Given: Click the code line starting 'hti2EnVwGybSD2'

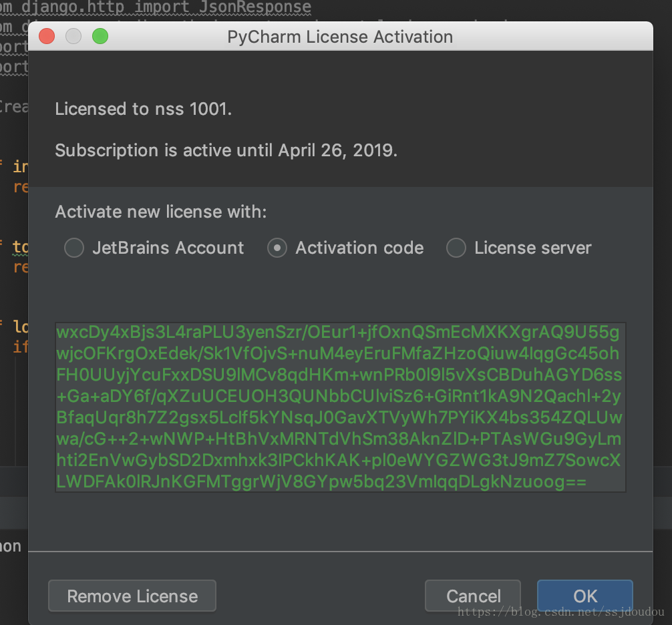Looking at the screenshot, I should (338, 460).
